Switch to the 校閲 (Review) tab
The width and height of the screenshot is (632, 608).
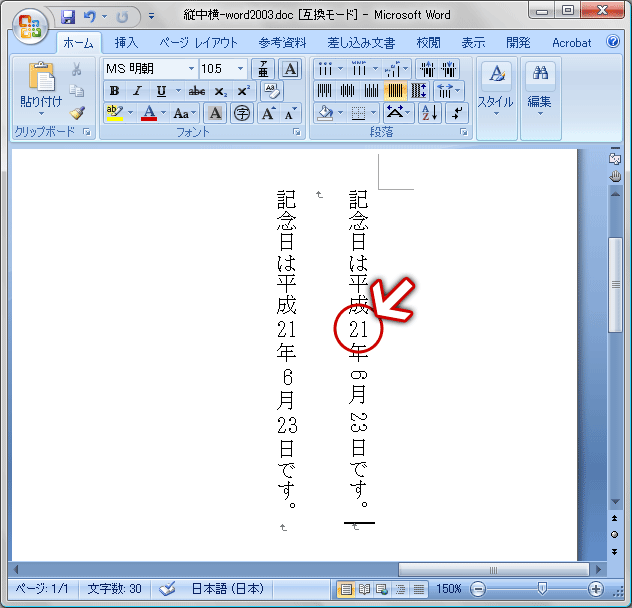point(428,43)
